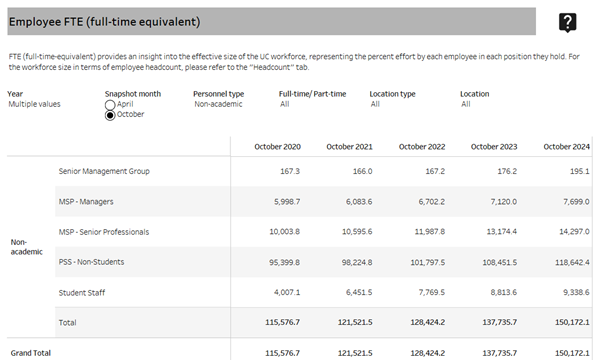The width and height of the screenshot is (600, 360).
Task: Click the 11,987.8 Senior Professionals value
Action: [x=430, y=232]
